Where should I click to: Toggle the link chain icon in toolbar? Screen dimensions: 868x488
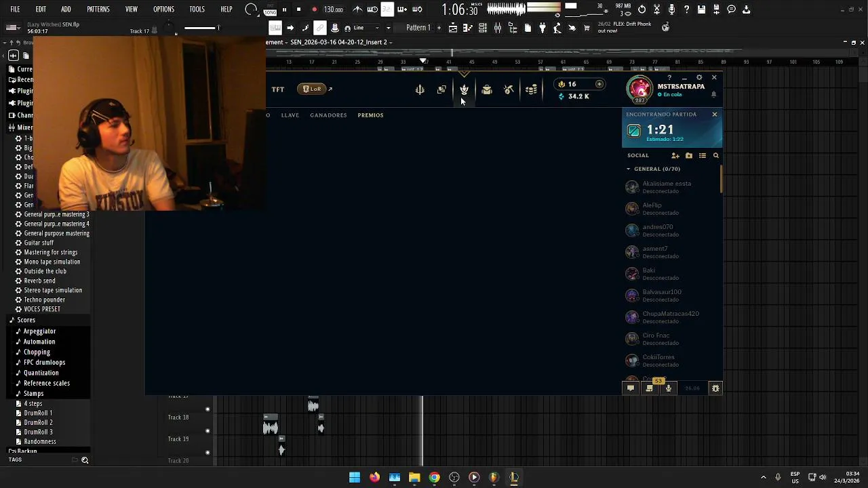319,28
